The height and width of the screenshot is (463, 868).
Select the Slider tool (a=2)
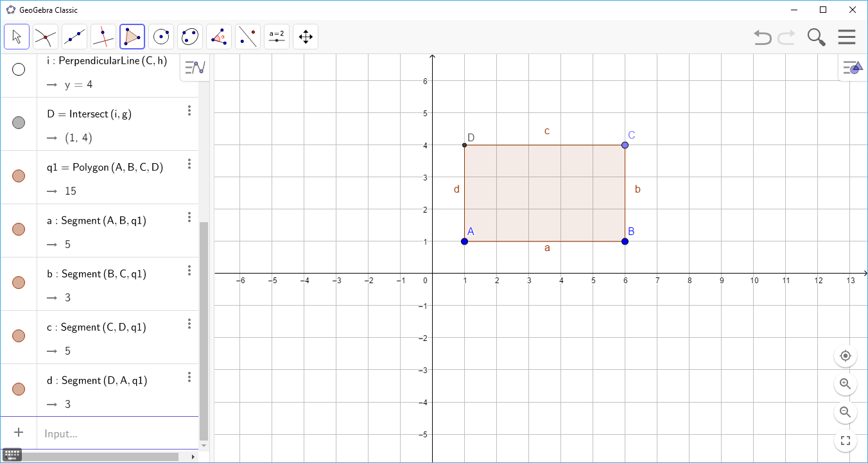pyautogui.click(x=276, y=37)
